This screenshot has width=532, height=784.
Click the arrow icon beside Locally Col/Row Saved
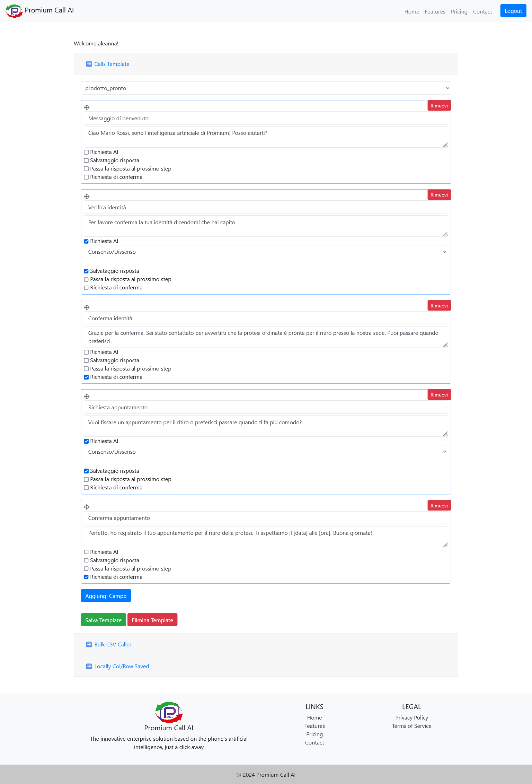89,666
